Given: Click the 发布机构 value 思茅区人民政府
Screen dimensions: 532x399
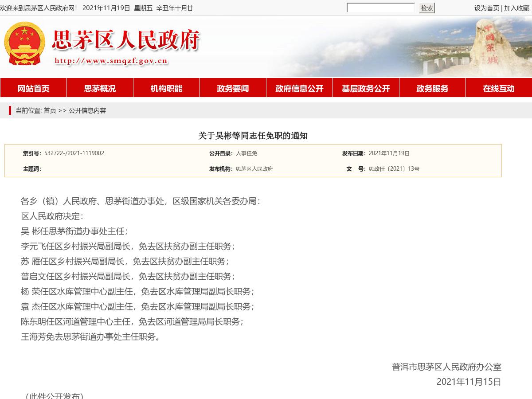Looking at the screenshot, I should point(255,168).
